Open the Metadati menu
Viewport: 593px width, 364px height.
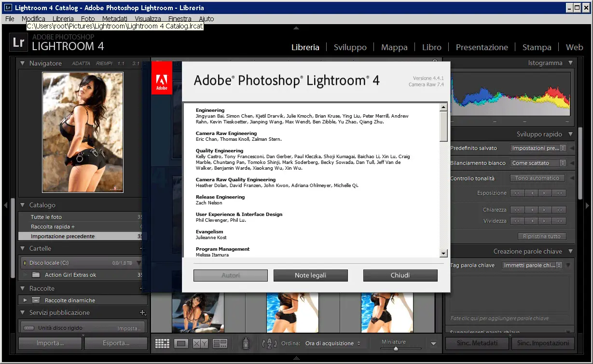pyautogui.click(x=114, y=19)
